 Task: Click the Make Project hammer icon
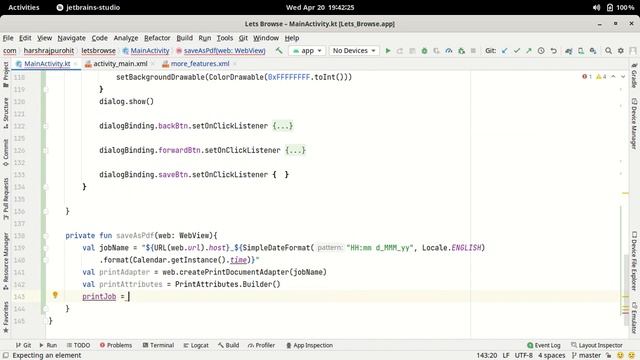(x=279, y=51)
